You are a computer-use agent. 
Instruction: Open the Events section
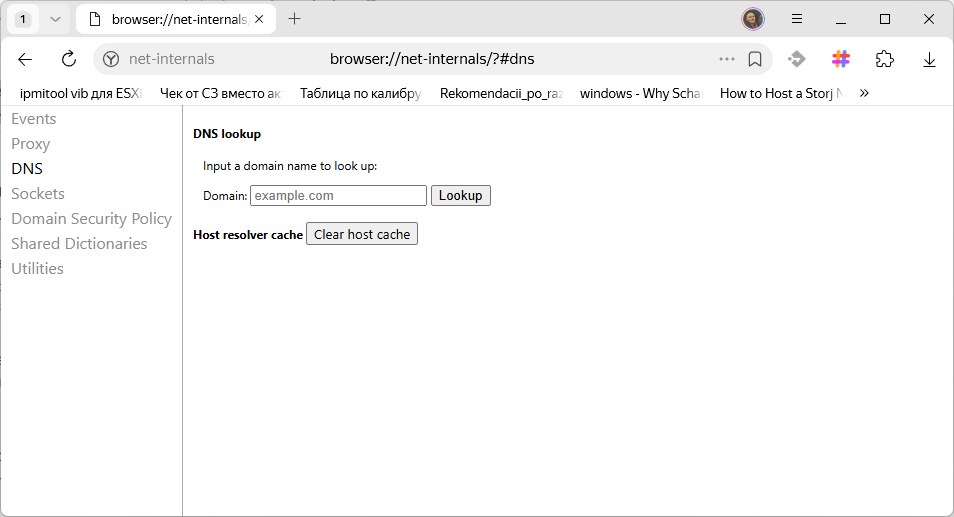(33, 119)
